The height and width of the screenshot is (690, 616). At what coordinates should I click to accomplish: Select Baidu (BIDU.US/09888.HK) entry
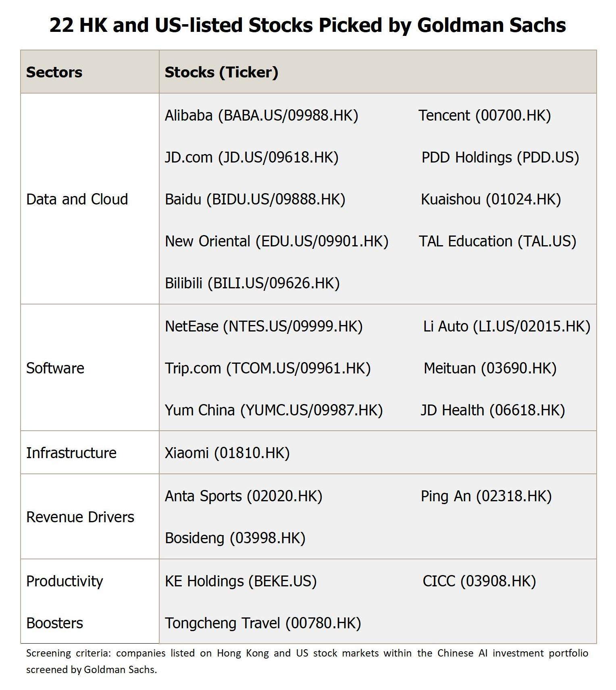(x=255, y=200)
